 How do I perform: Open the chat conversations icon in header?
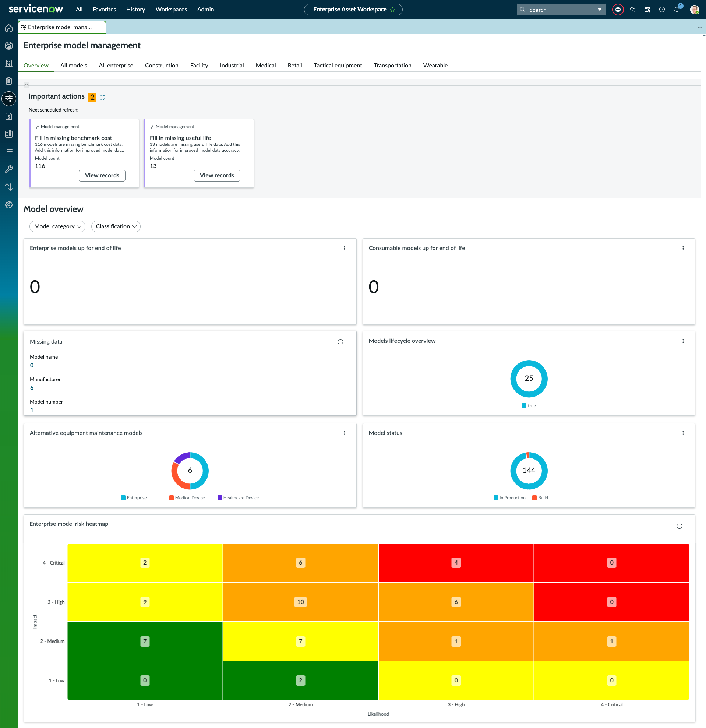[x=632, y=10]
